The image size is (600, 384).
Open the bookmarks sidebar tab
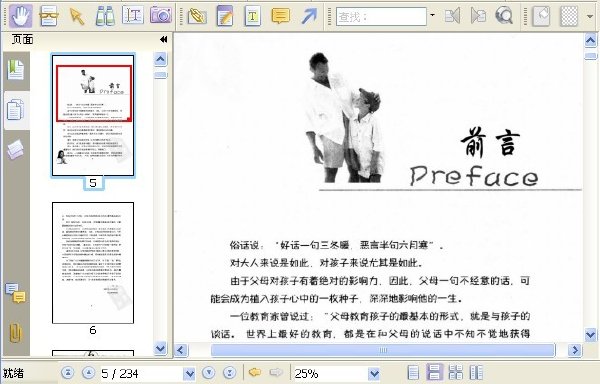click(x=16, y=70)
